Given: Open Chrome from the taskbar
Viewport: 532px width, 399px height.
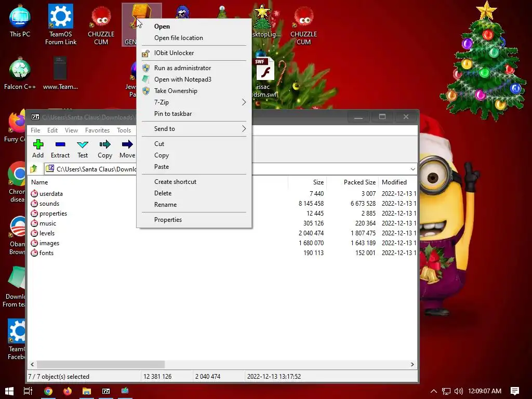Looking at the screenshot, I should pyautogui.click(x=48, y=391).
